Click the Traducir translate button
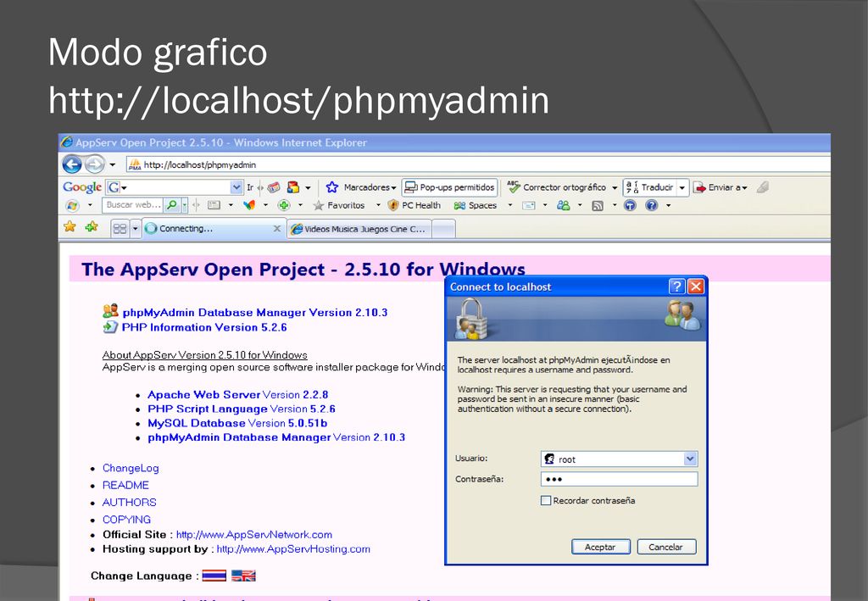The image size is (868, 601). (650, 187)
